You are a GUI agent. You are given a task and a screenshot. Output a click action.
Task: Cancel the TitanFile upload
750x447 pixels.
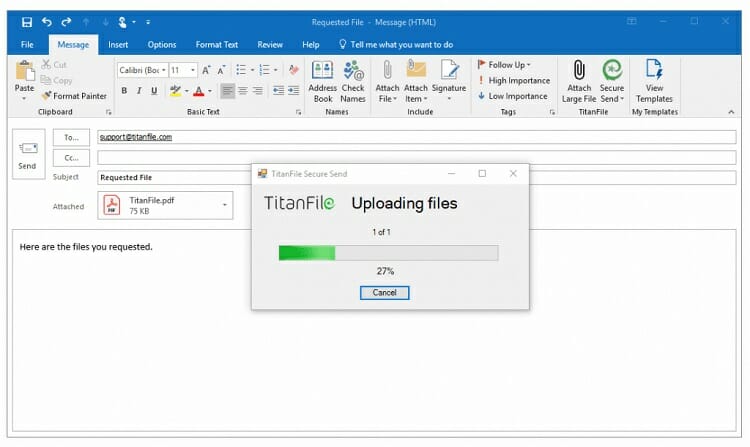coord(385,293)
